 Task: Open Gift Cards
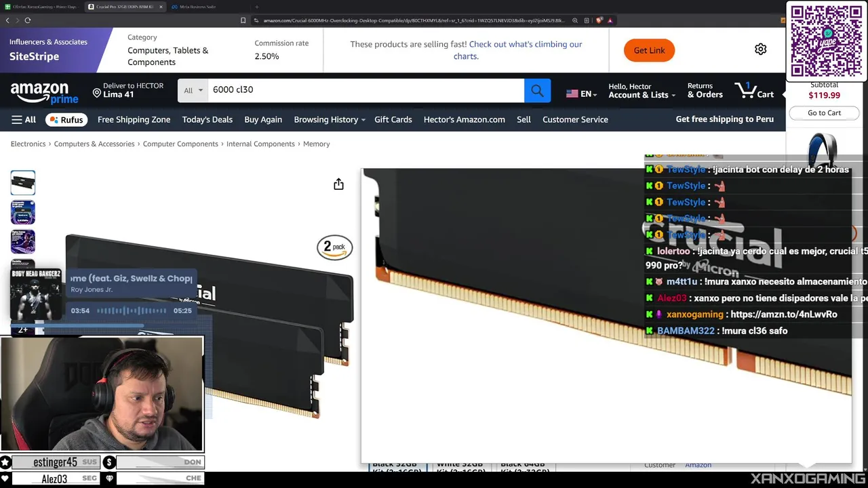393,119
